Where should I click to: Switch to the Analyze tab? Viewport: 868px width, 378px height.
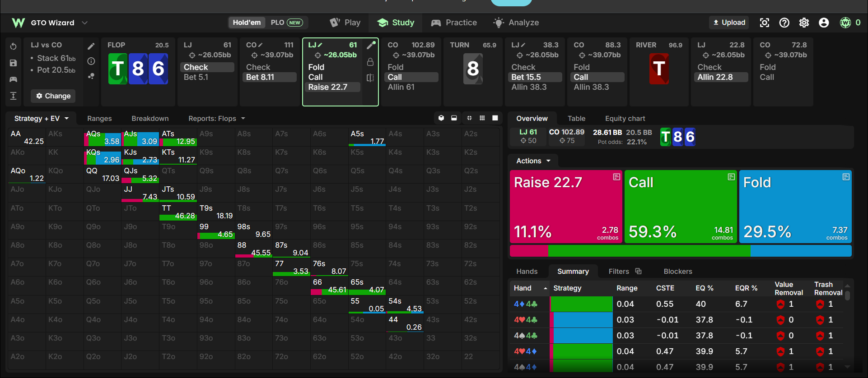[x=516, y=23]
